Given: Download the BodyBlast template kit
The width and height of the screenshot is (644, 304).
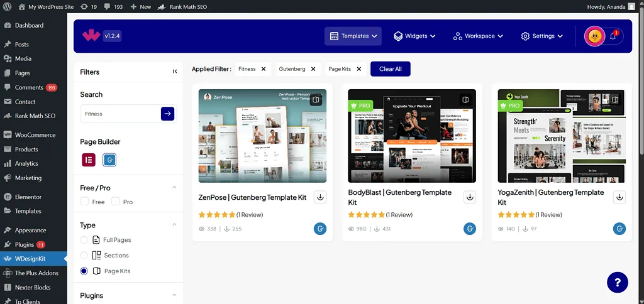Looking at the screenshot, I should [470, 197].
